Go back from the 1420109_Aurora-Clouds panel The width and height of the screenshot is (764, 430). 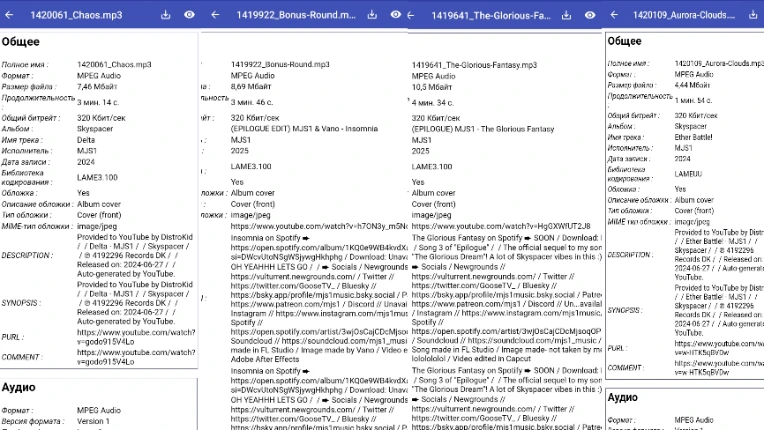click(x=614, y=15)
